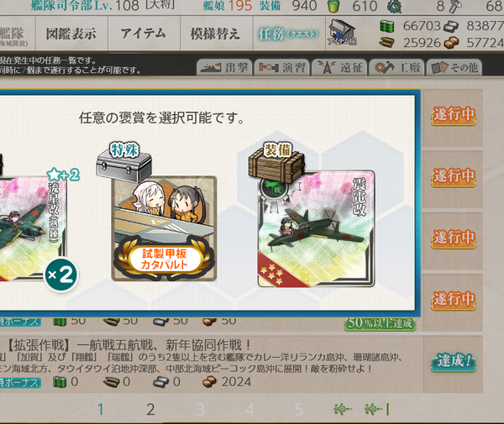Select the 遠征 expedition tab

(x=339, y=67)
